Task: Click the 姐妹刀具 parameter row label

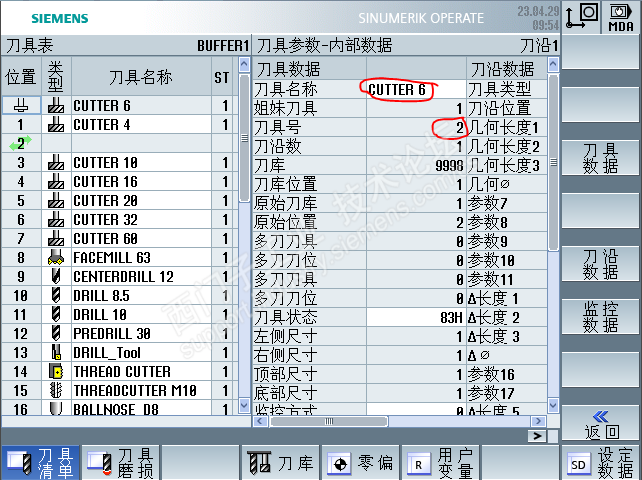Action: coord(285,109)
